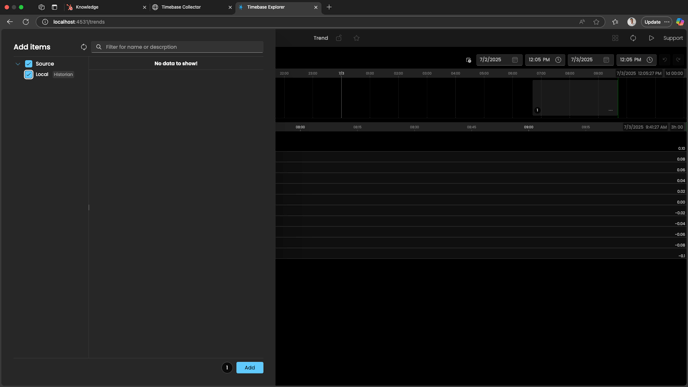
Task: Click the time lock icon before start date
Action: (x=469, y=60)
